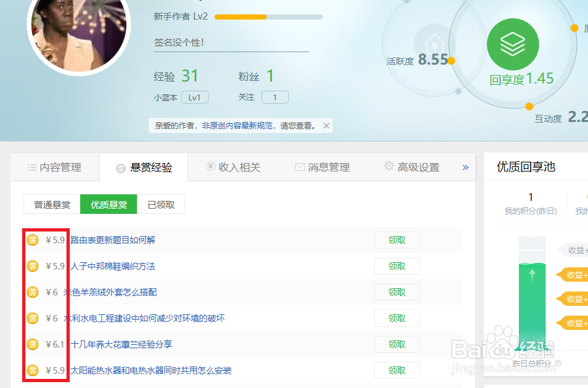Open the 路由表更新题目如何解 question link

[112, 240]
